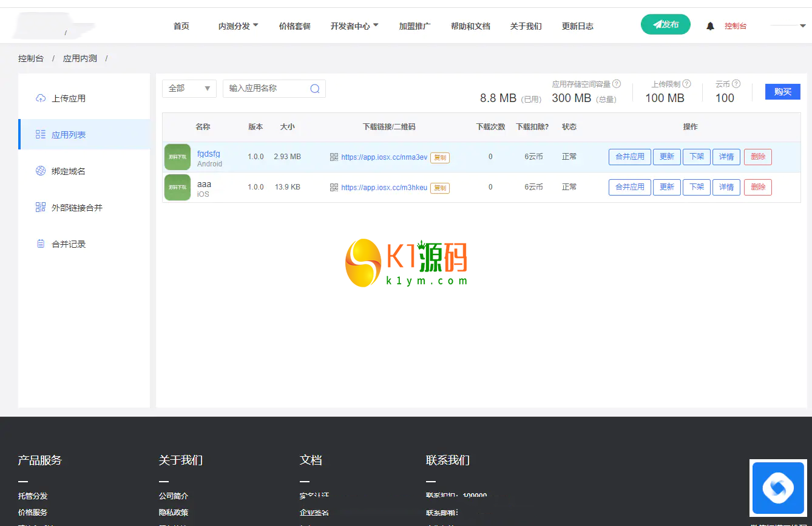Focus the 输入应用名称 search field
Viewport: 812px width, 526px height.
(x=265, y=89)
